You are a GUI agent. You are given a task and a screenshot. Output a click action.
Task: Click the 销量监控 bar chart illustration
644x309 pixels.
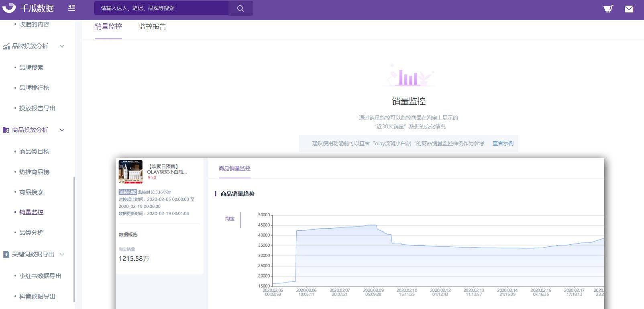(x=408, y=76)
